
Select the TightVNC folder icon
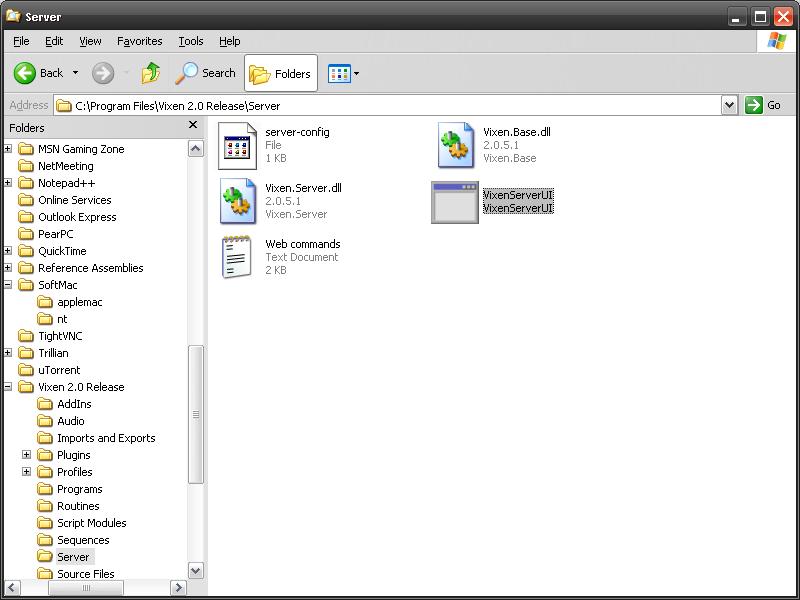click(x=26, y=336)
